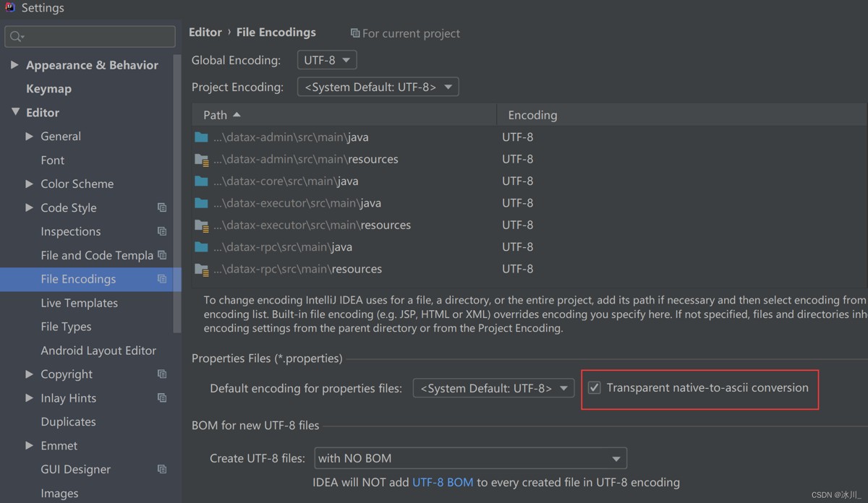Select Live Templates in settings tree
This screenshot has height=503, width=868.
[x=79, y=303]
